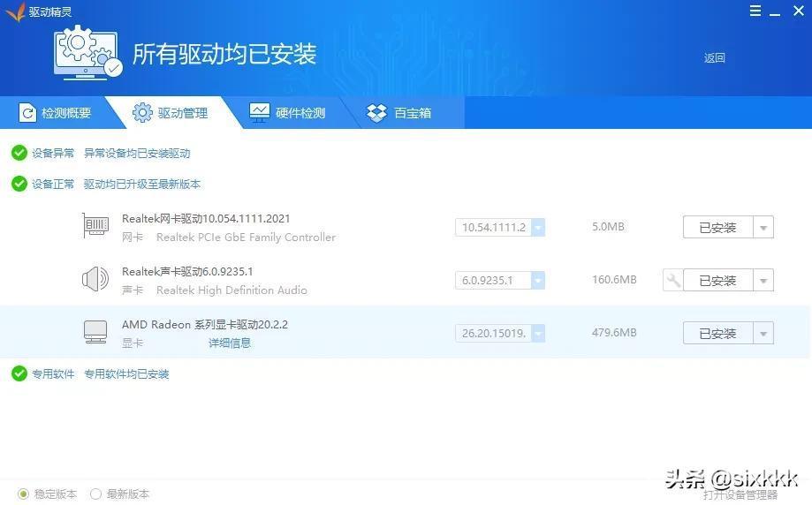Click 已安装 button for AMD Radeon driver
Screen dimensions: 812x505
[717, 333]
